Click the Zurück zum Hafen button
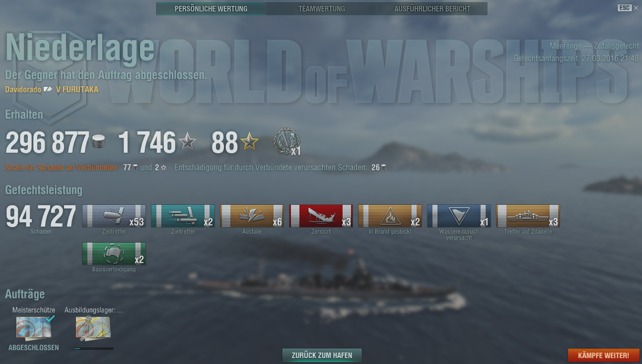Viewport: 642px width, 364px height. (x=322, y=355)
